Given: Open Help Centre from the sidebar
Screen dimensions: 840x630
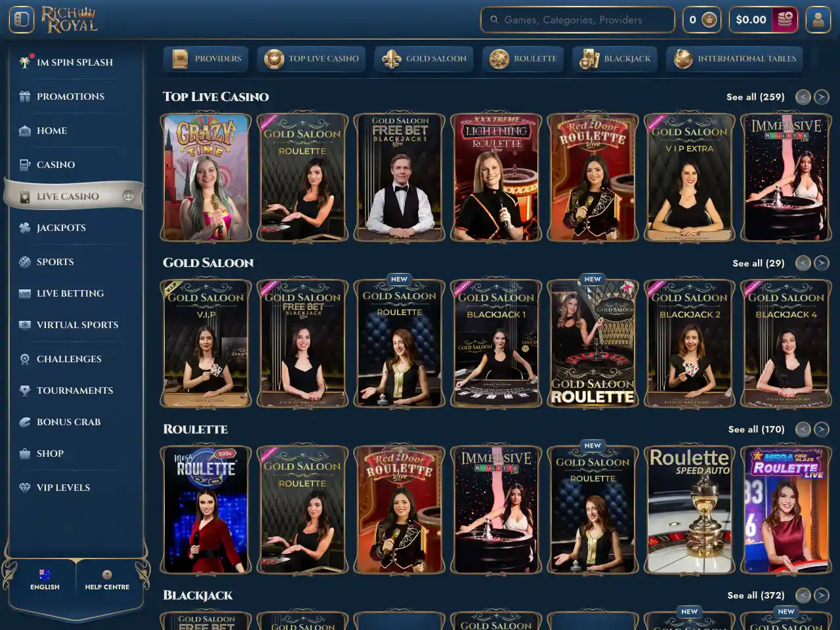Looking at the screenshot, I should click(107, 580).
